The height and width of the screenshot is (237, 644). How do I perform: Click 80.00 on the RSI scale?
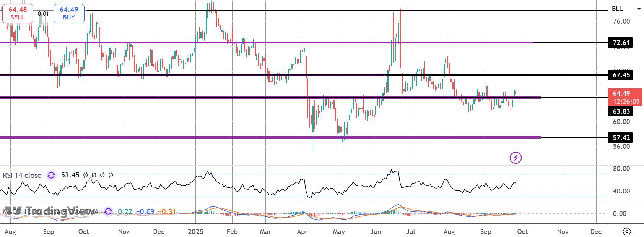[621, 169]
